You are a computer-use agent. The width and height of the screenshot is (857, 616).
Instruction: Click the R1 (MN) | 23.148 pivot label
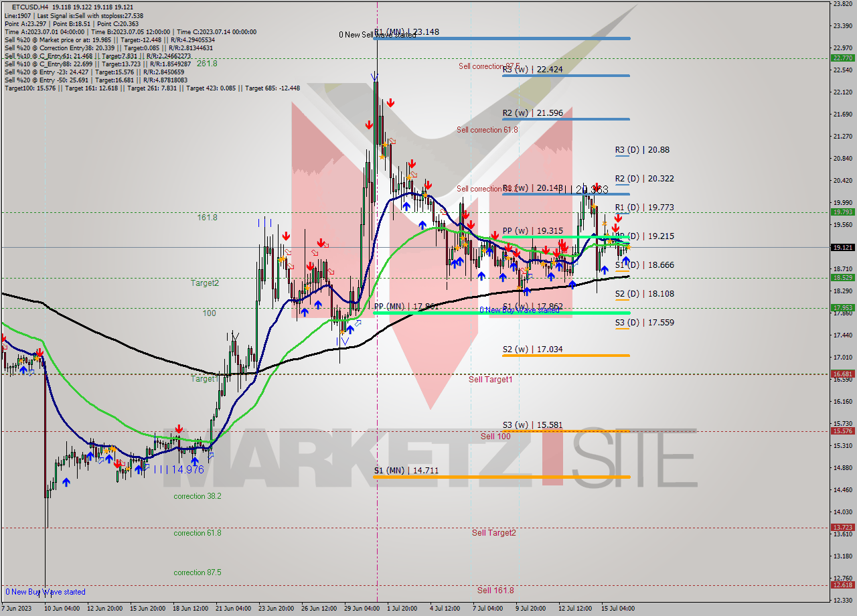[x=406, y=31]
